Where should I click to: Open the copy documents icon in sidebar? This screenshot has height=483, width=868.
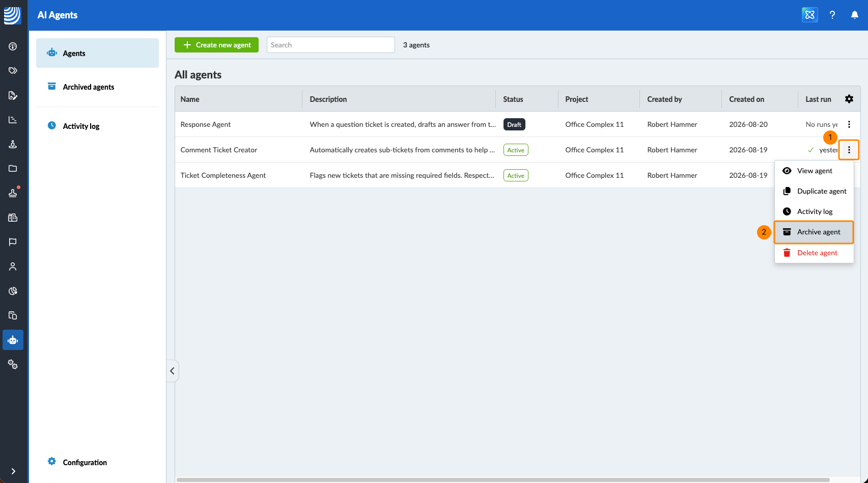13,315
